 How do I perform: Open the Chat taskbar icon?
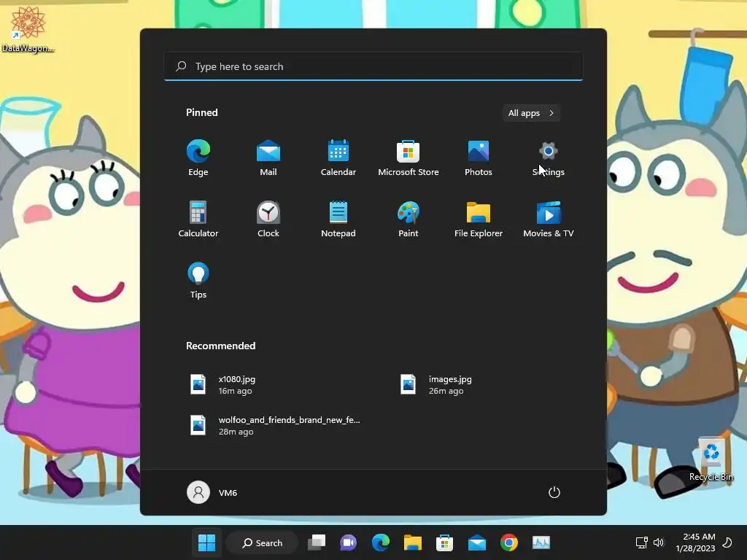(348, 542)
